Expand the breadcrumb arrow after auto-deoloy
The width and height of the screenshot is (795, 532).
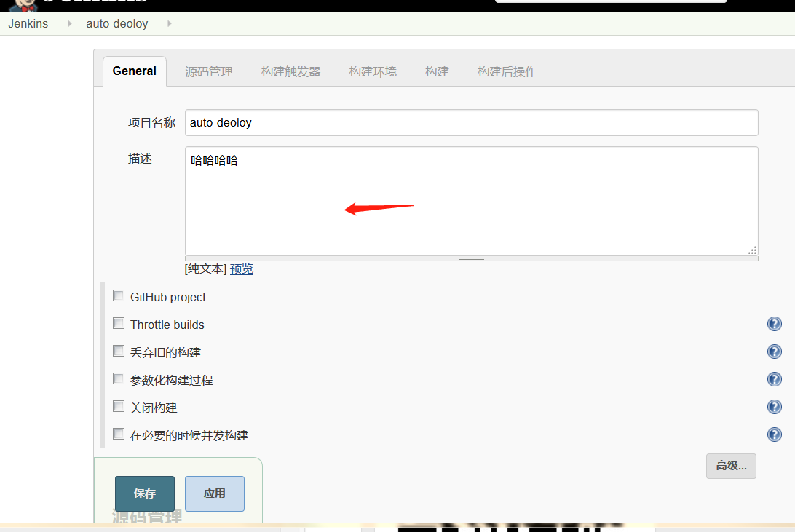(170, 23)
